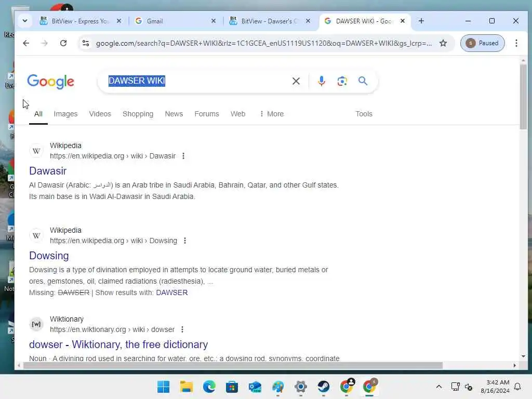Screen dimensions: 532x399
Task: Open Chrome three-dot menu
Action: [x=516, y=43]
